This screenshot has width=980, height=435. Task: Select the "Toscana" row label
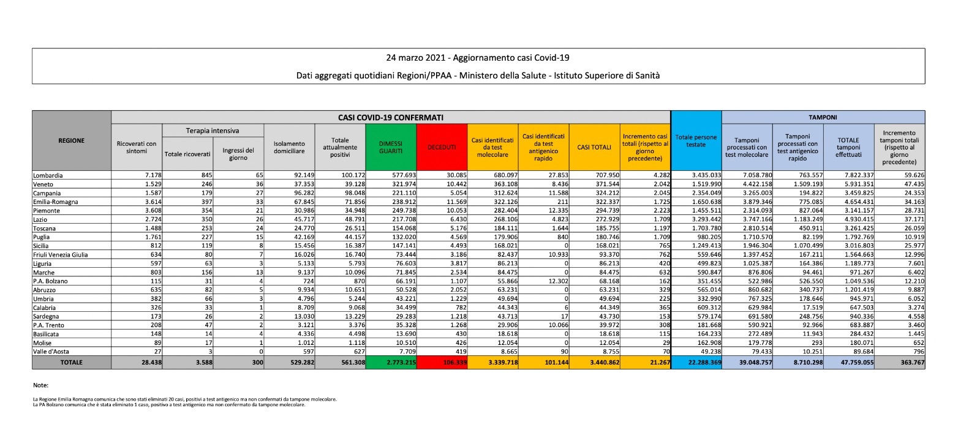pyautogui.click(x=45, y=228)
